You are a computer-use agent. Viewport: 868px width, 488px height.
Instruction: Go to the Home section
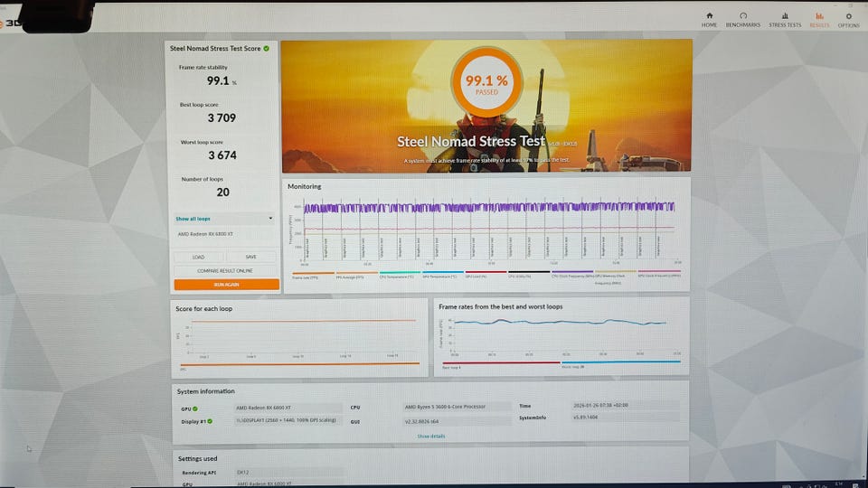click(x=709, y=20)
